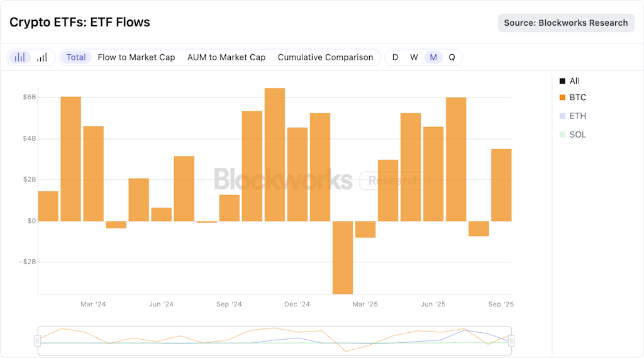644x358 pixels.
Task: Enable the SOL series in legend
Action: tap(572, 135)
